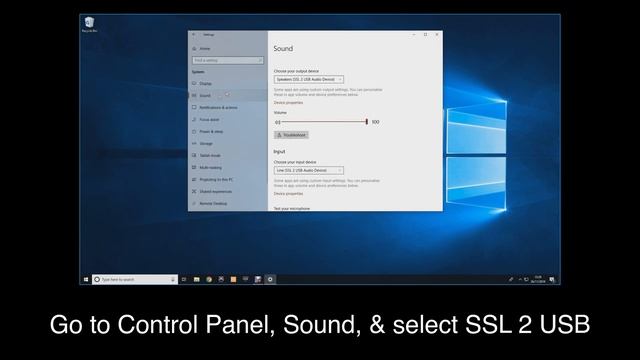Minimize the Settings window
The height and width of the screenshot is (360, 640).
pos(414,35)
